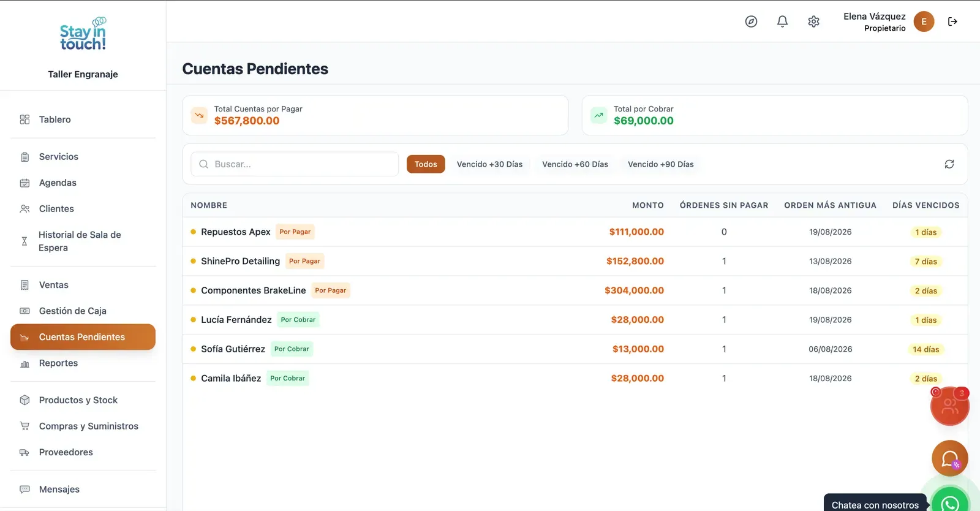The width and height of the screenshot is (980, 511).
Task: Select Cuentas Pendientes menu item
Action: point(83,337)
